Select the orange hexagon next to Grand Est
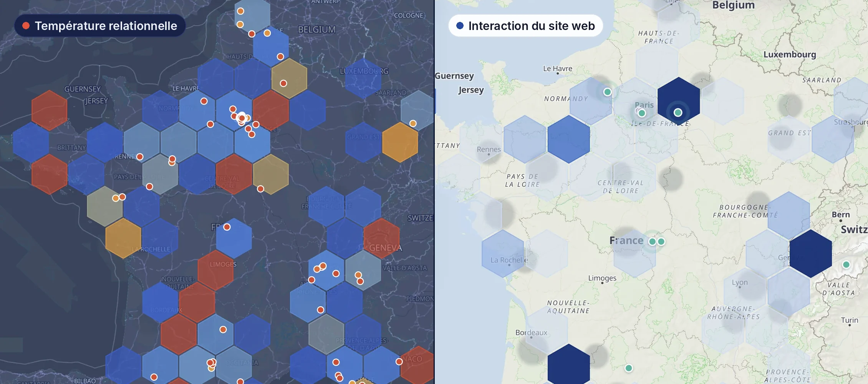 pos(400,142)
